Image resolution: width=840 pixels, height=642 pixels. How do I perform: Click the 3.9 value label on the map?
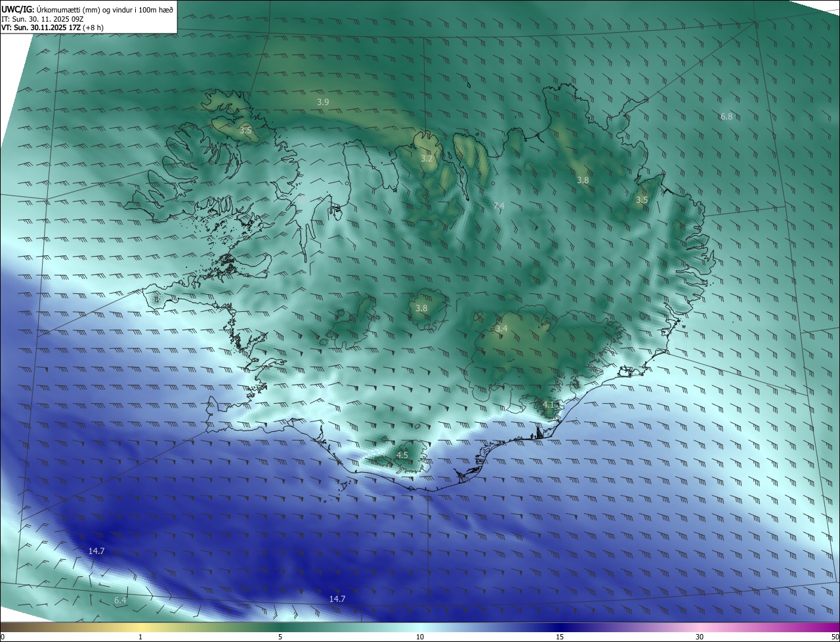pyautogui.click(x=323, y=102)
